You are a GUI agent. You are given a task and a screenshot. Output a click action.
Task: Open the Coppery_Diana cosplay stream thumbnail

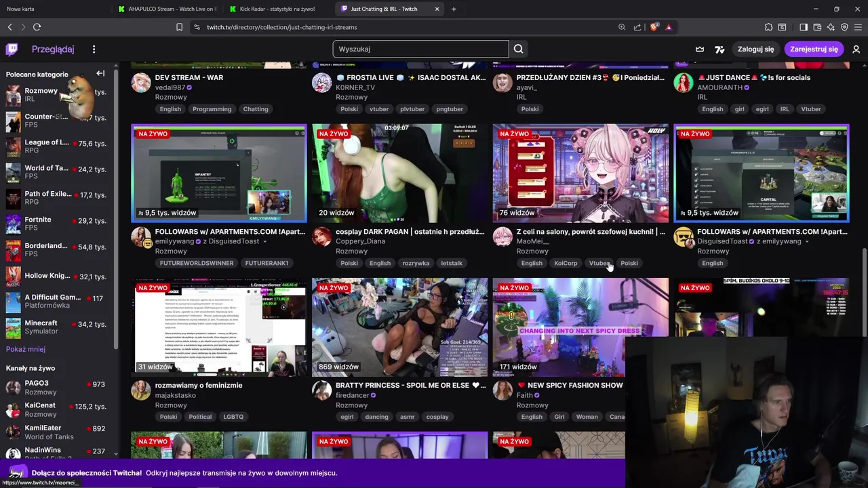tap(399, 173)
